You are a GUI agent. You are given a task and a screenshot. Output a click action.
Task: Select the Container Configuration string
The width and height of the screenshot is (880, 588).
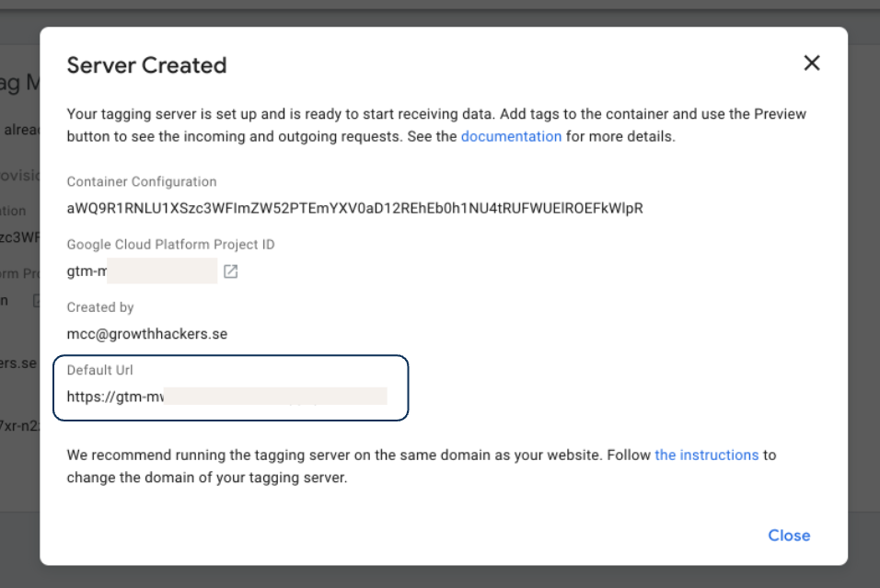[354, 208]
